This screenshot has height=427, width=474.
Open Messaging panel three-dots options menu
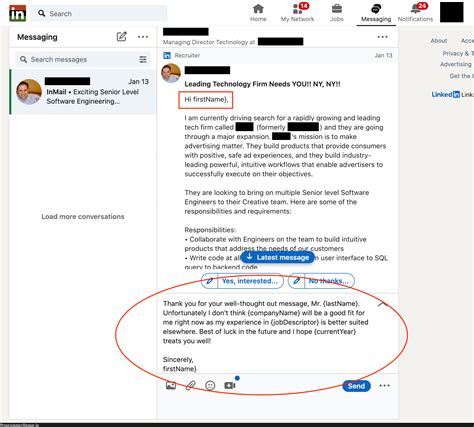coord(143,37)
